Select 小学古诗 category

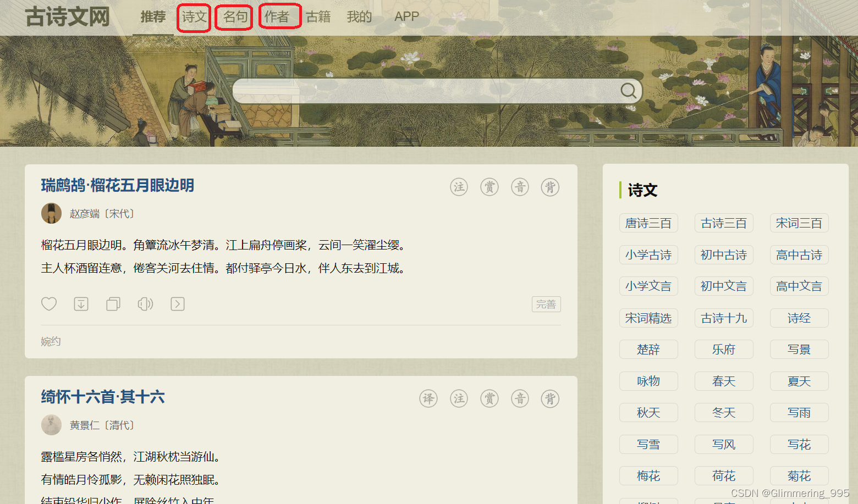[648, 255]
